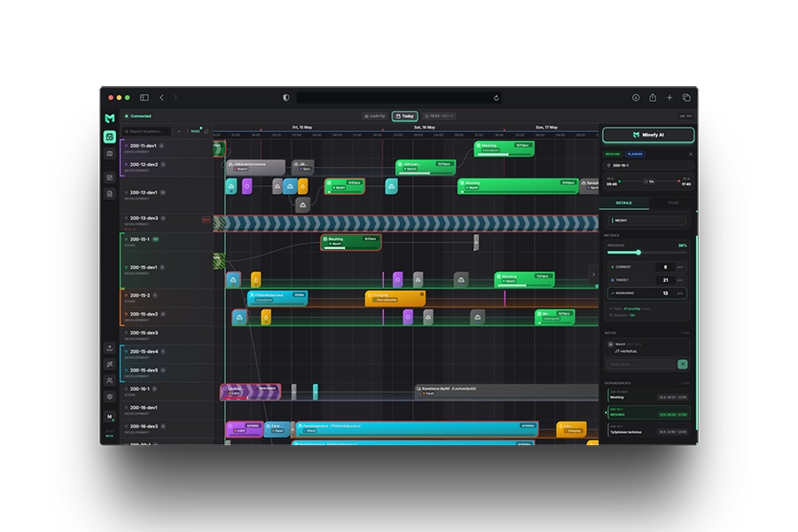Click the Add a note input
The image size is (798, 532).
coord(641,364)
